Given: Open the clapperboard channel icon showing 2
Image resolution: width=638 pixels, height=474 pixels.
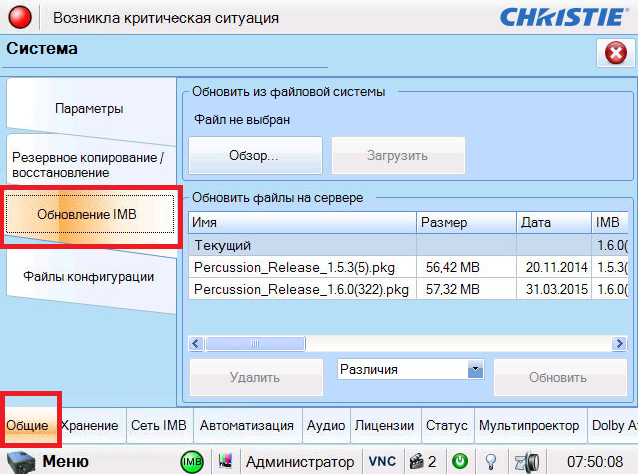Looking at the screenshot, I should click(x=423, y=461).
